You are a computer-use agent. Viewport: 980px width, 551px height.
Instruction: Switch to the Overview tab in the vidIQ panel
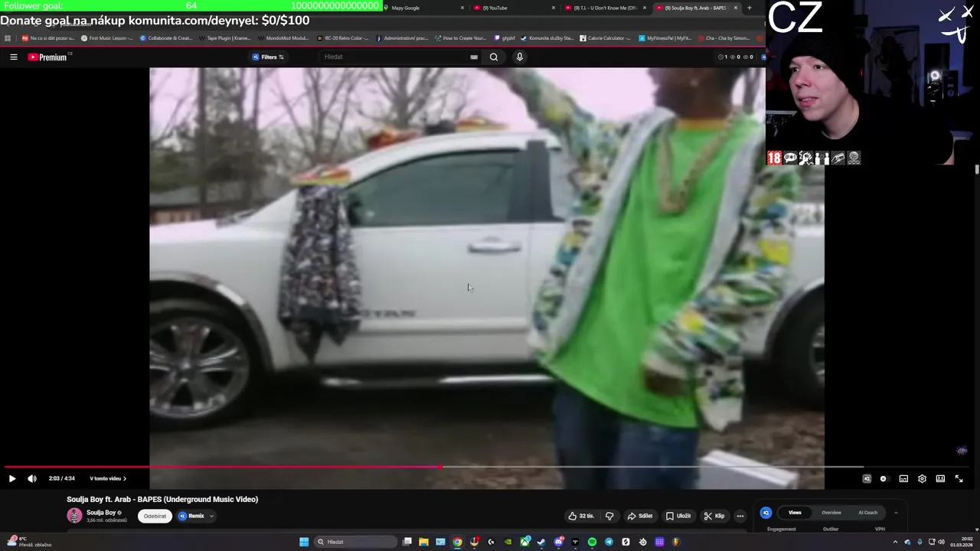831,513
